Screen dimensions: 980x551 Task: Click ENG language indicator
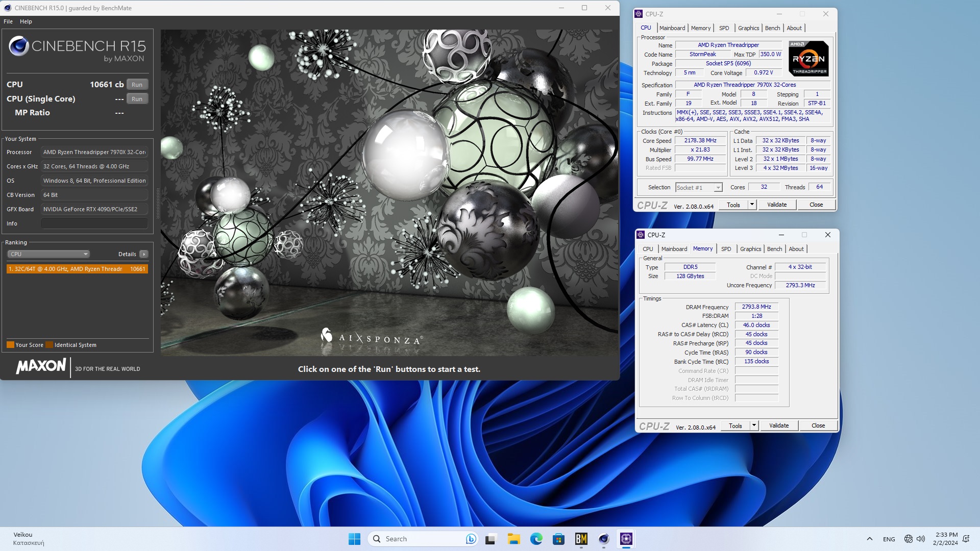tap(889, 539)
